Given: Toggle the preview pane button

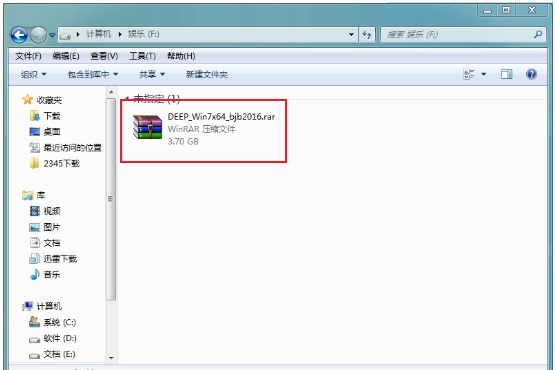Looking at the screenshot, I should (507, 74).
